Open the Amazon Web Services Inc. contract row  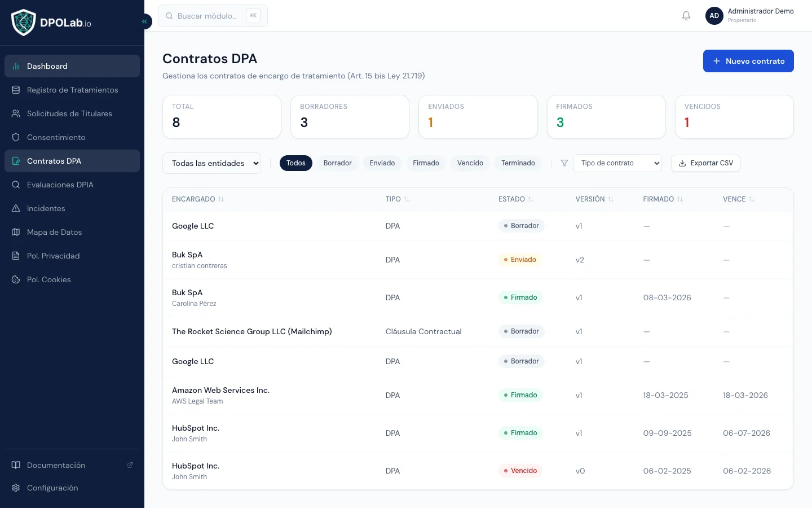pos(478,395)
